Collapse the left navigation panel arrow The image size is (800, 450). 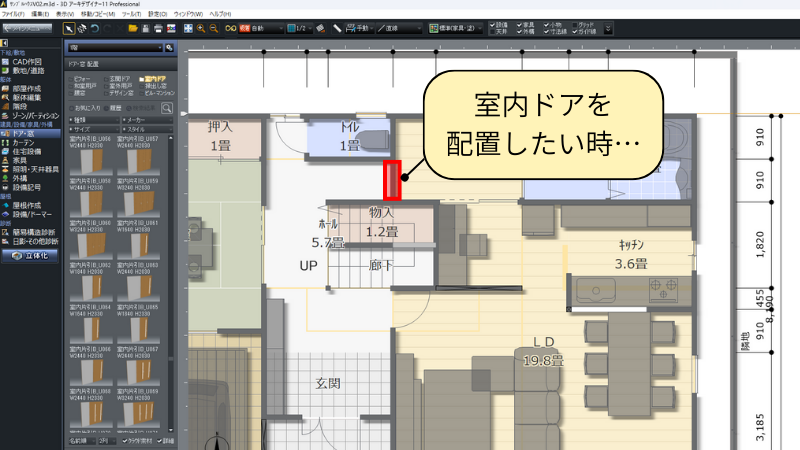4,43
